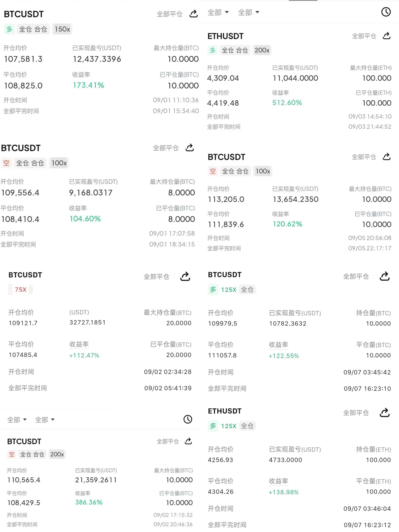Share the ETHUSDT 200x position card
Screen dimensions: 399x532
(387, 36)
